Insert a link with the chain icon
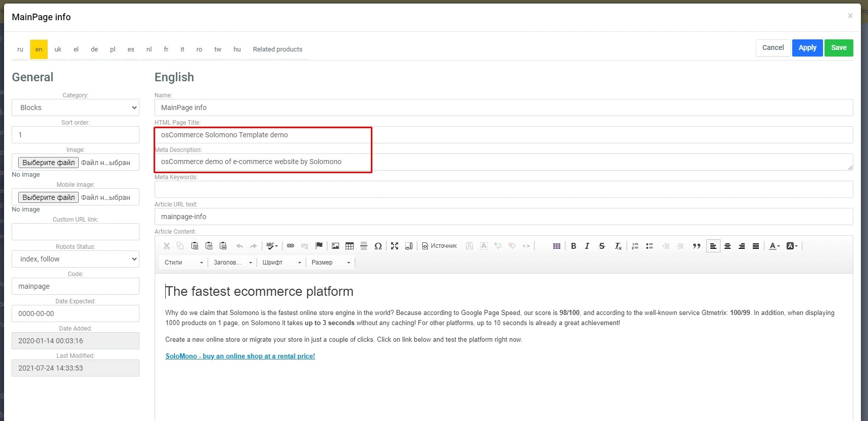 [291, 246]
